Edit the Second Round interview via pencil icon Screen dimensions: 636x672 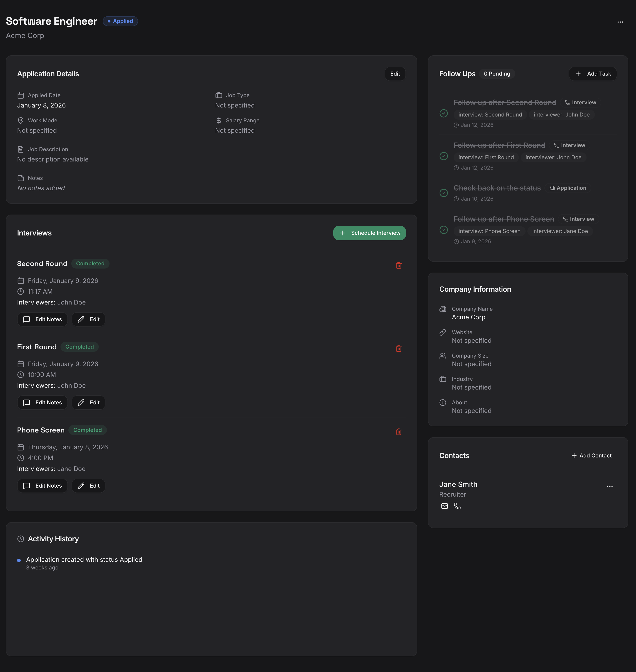click(x=88, y=319)
